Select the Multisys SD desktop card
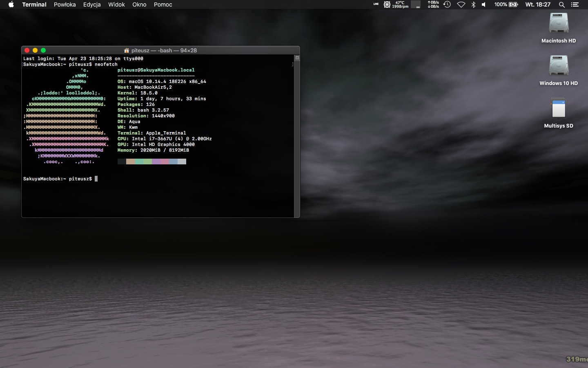 tap(559, 113)
